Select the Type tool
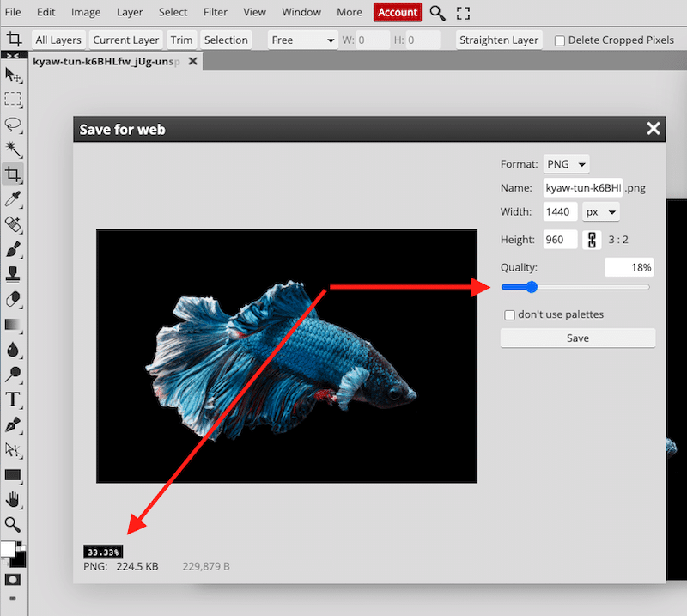The width and height of the screenshot is (687, 616). click(x=13, y=399)
